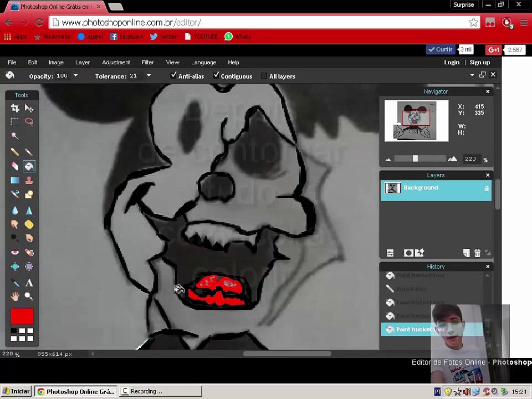Open the View menu

172,63
